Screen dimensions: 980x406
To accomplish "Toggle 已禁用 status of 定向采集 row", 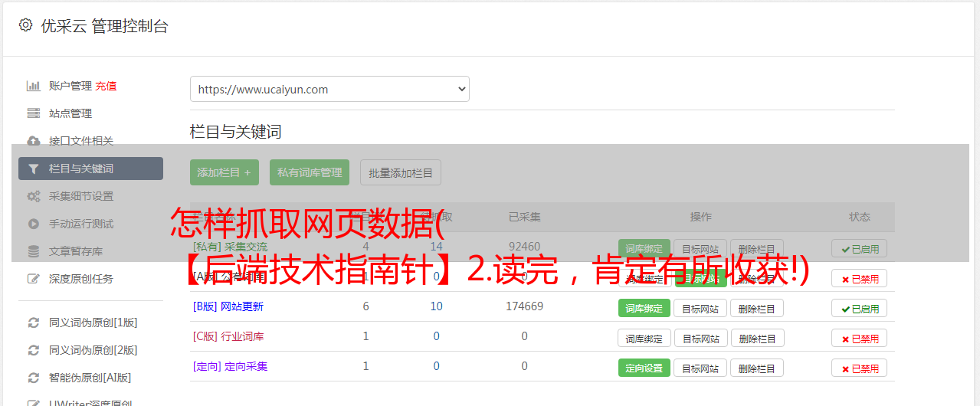I will [860, 368].
